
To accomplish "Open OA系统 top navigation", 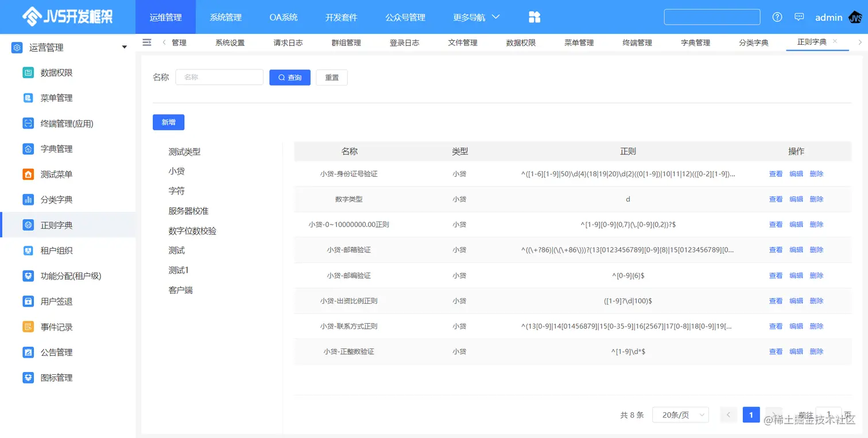I will 284,17.
